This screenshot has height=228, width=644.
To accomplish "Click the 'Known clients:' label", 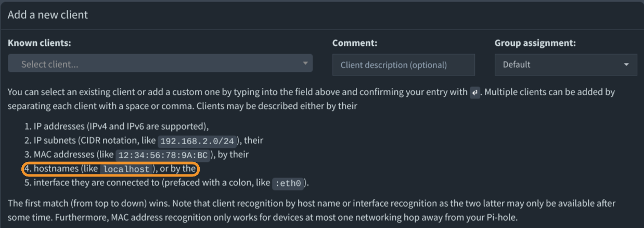I will (x=40, y=43).
